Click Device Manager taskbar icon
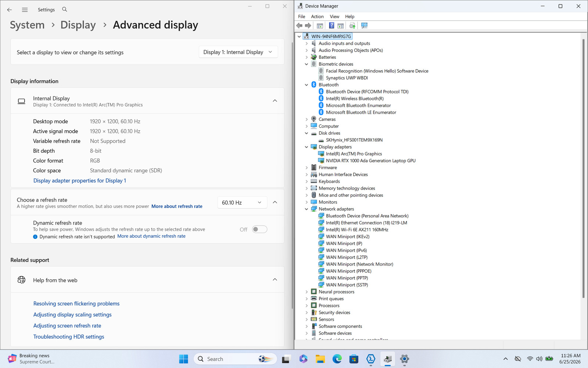 [x=388, y=359]
